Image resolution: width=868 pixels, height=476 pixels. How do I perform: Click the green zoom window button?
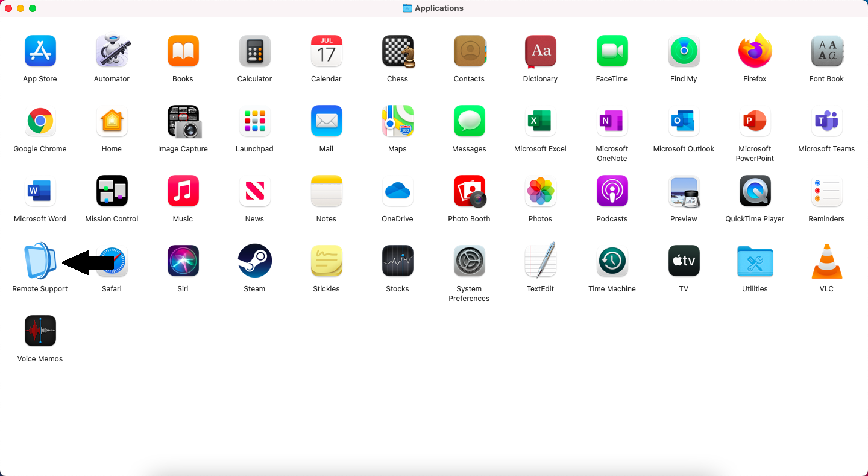pyautogui.click(x=33, y=8)
